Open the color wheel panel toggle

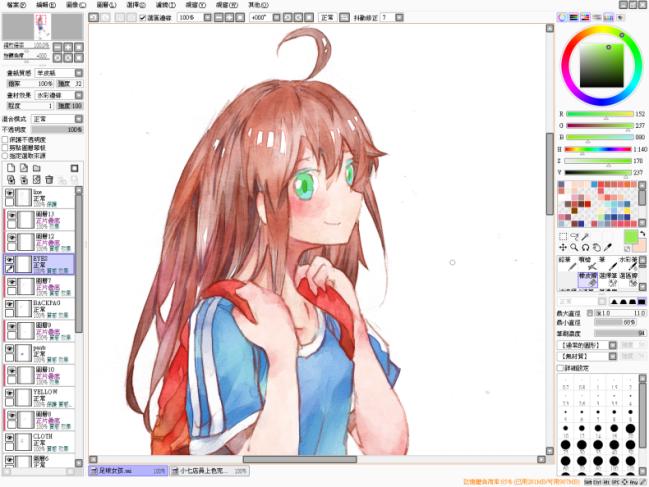[562, 17]
